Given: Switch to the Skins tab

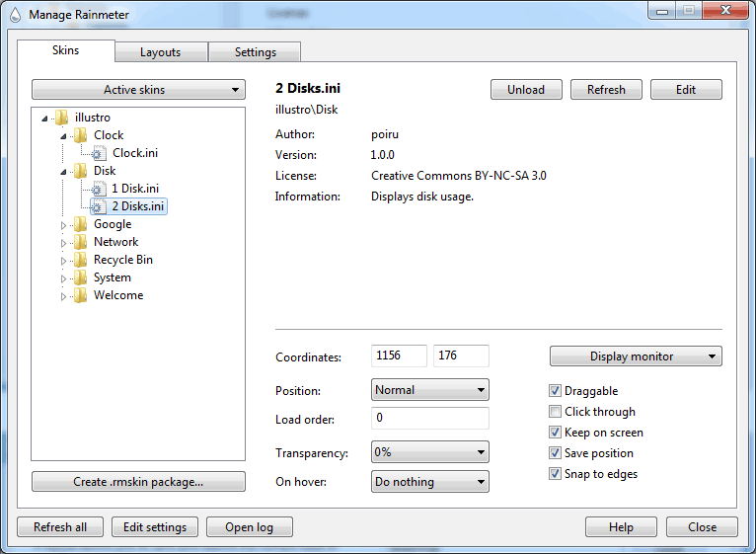Looking at the screenshot, I should [x=66, y=50].
